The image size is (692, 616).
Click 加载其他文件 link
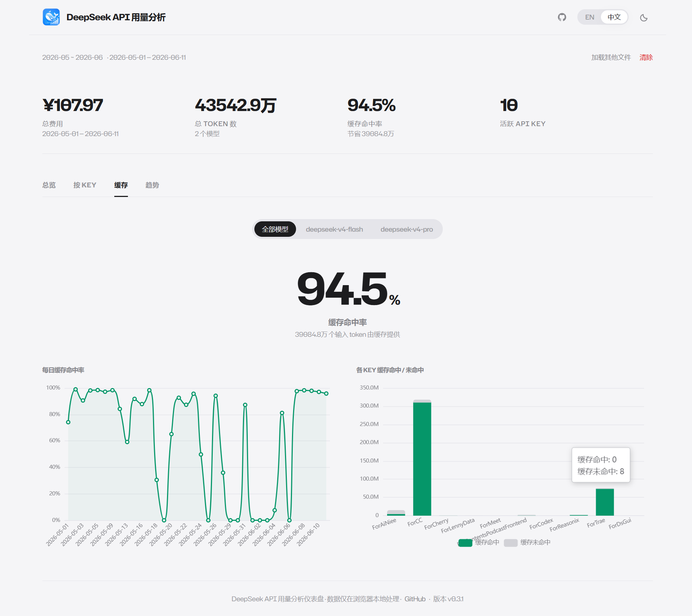[x=611, y=58]
